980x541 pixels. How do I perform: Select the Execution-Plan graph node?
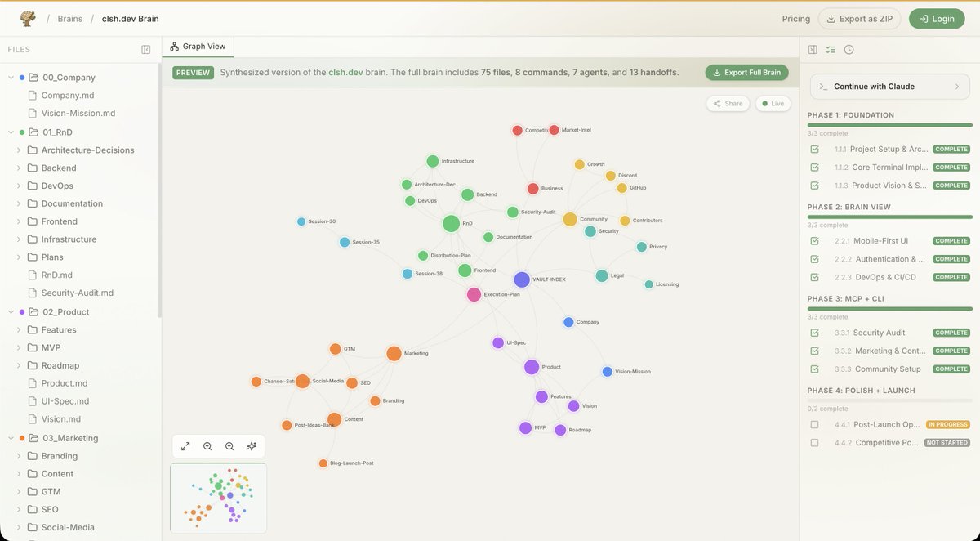(474, 294)
